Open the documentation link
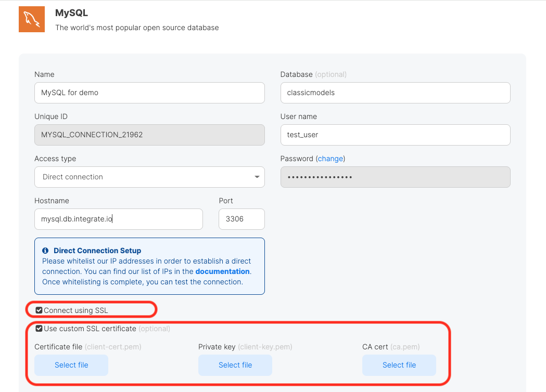The width and height of the screenshot is (546, 392). point(222,271)
